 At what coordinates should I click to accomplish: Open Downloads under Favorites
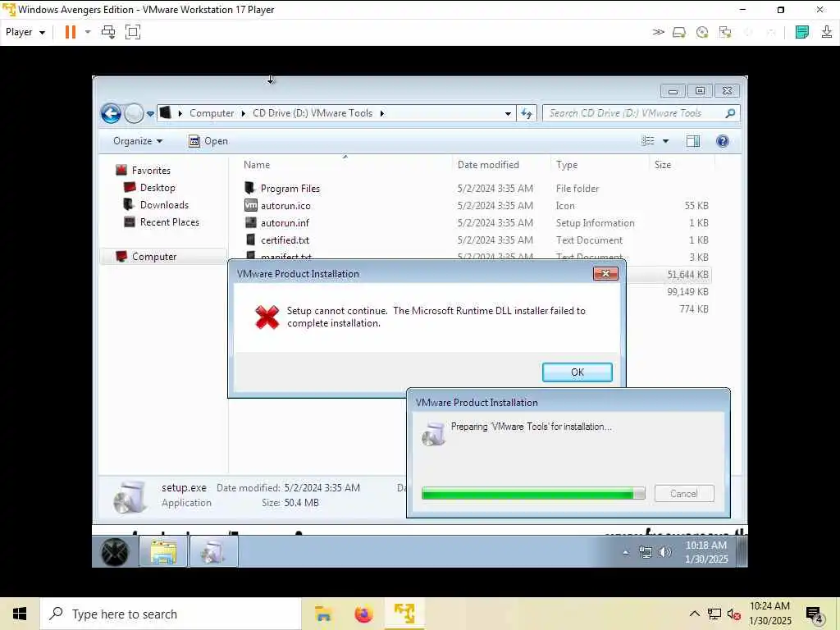[x=164, y=204]
